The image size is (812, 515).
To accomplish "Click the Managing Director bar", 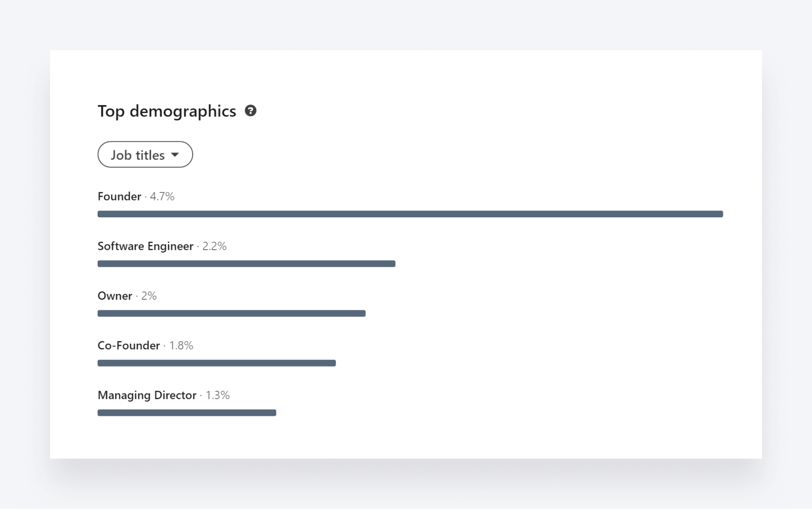I will tap(187, 413).
